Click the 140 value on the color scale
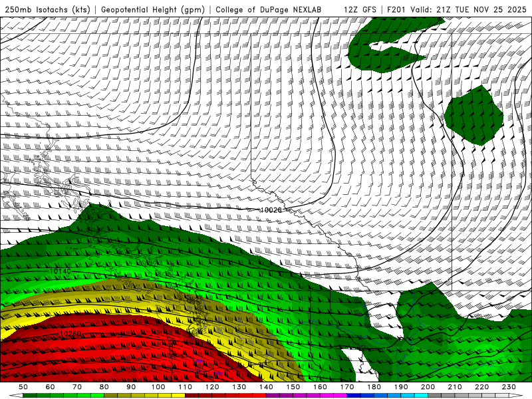Screen dimensions: 532x399 266,387
